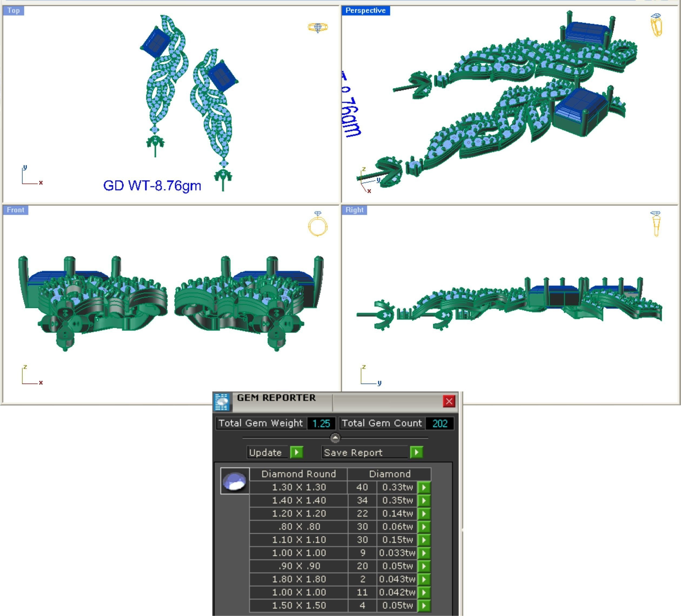Click green arrow for 1.30 X 1.30 row
This screenshot has width=681, height=616.
424,487
